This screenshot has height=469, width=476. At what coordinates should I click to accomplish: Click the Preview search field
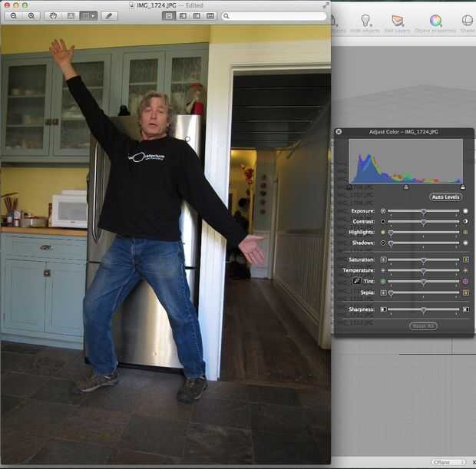point(274,16)
